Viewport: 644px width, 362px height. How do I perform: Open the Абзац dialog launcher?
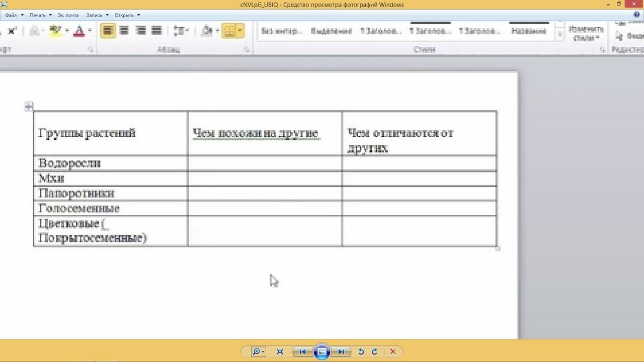(247, 50)
